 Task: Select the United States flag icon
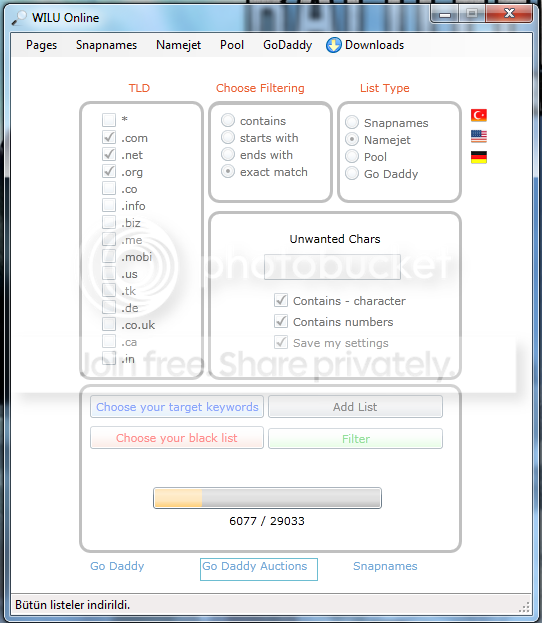coord(478,136)
